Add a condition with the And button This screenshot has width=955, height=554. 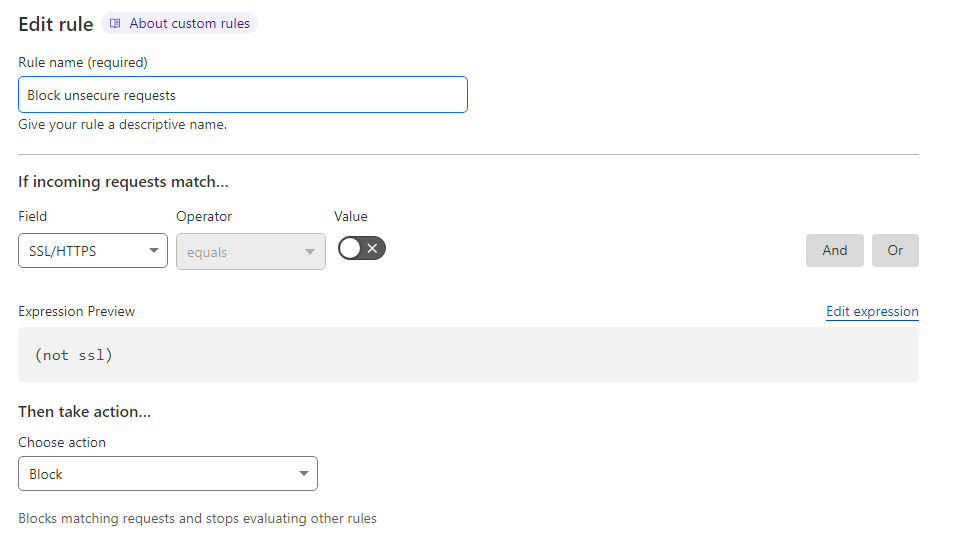[834, 250]
